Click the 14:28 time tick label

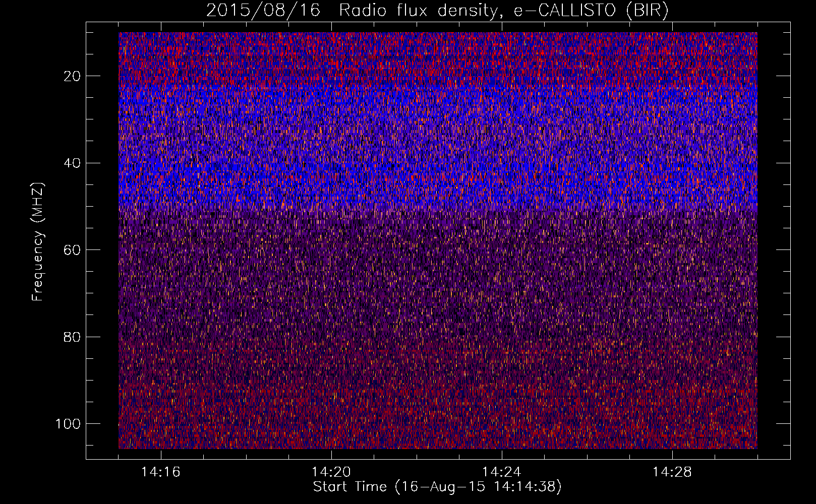coord(672,472)
